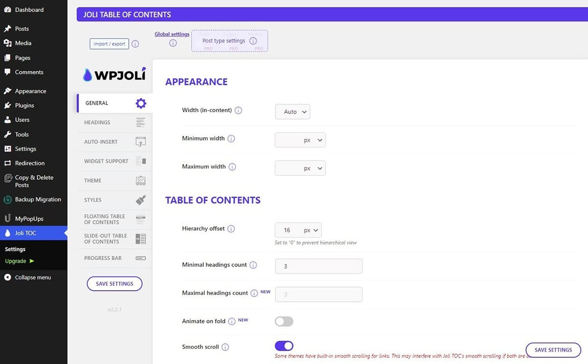This screenshot has height=364, width=588.
Task: Click info icon beside Maximal headings count
Action: pos(254,293)
